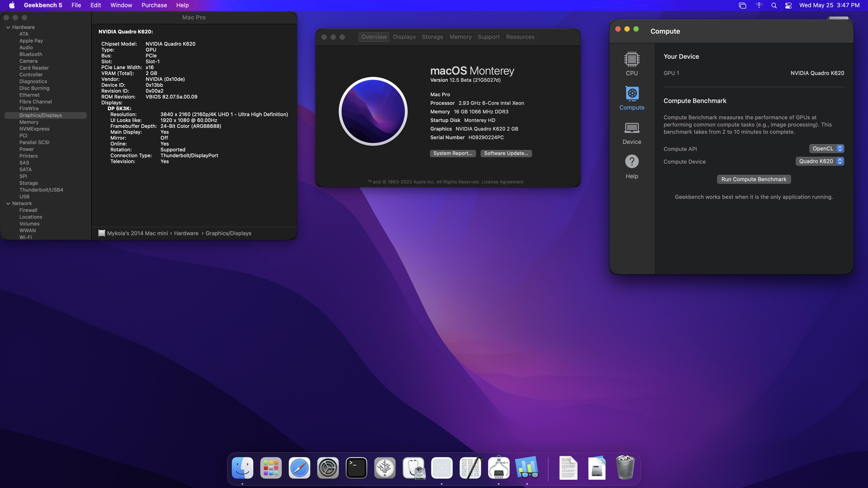Open the License Agreement link
Image resolution: width=868 pixels, height=488 pixels.
502,182
